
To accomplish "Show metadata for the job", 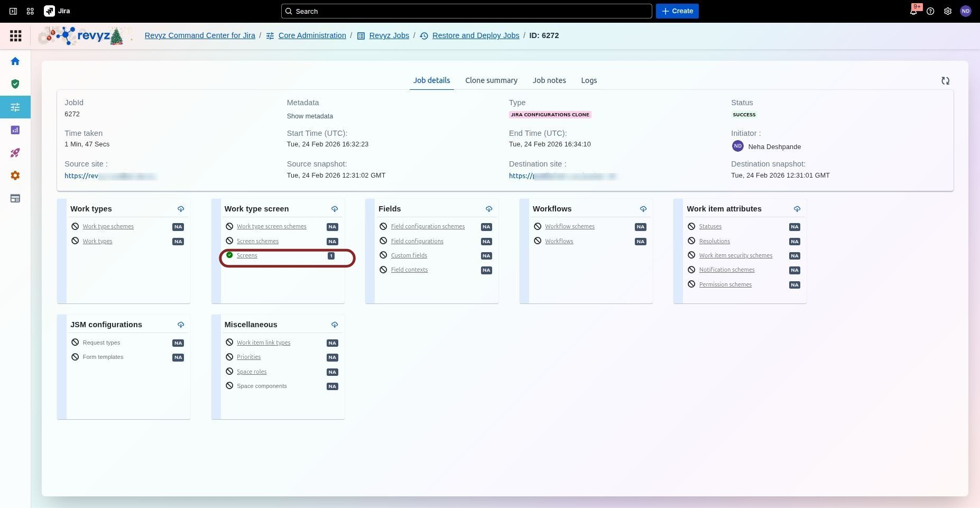I will [310, 116].
